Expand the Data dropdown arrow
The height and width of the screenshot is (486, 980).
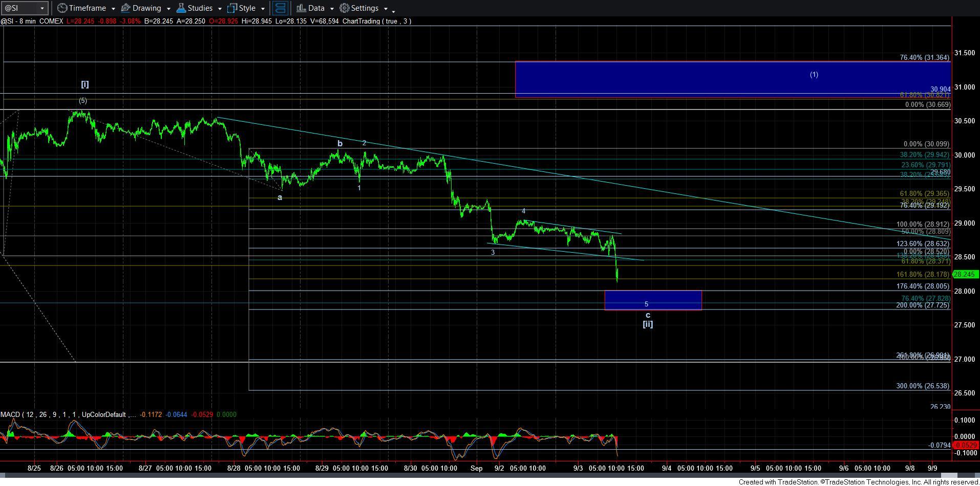click(x=331, y=9)
